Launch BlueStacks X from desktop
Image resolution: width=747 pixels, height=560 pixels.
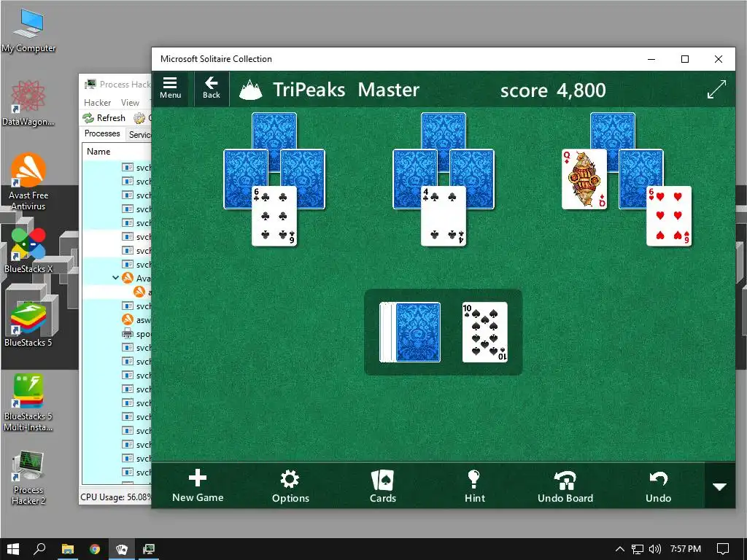point(28,251)
